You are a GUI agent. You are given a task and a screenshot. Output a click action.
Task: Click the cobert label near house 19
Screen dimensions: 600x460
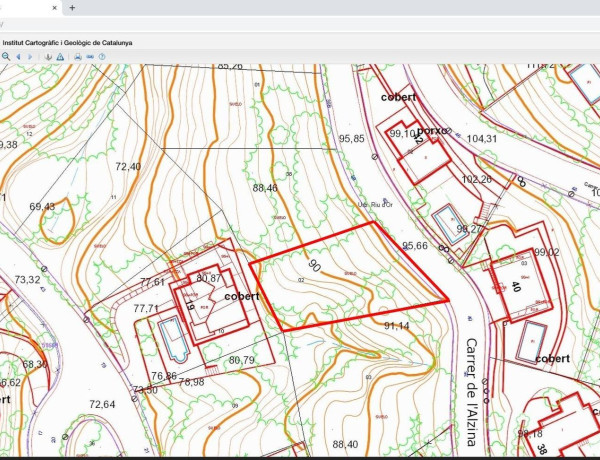(x=241, y=296)
